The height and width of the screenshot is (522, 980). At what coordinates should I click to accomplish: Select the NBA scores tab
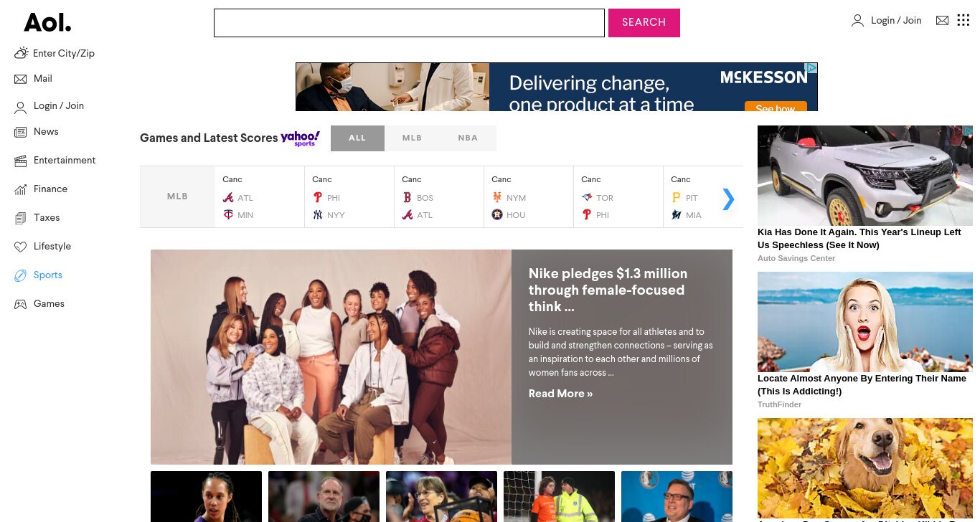pyautogui.click(x=468, y=138)
